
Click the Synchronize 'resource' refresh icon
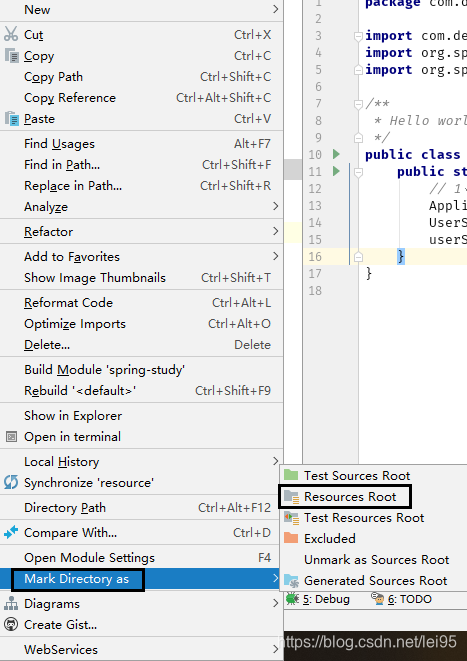tap(11, 482)
